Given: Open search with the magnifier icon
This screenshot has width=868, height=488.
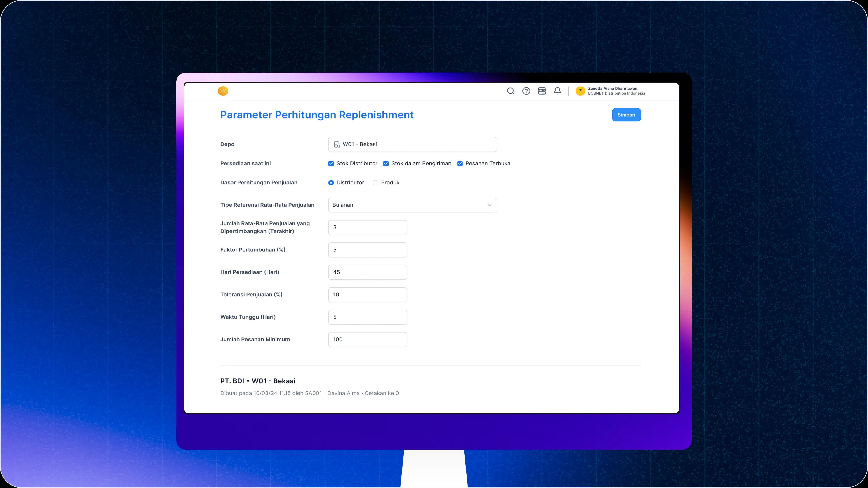Looking at the screenshot, I should coord(510,91).
